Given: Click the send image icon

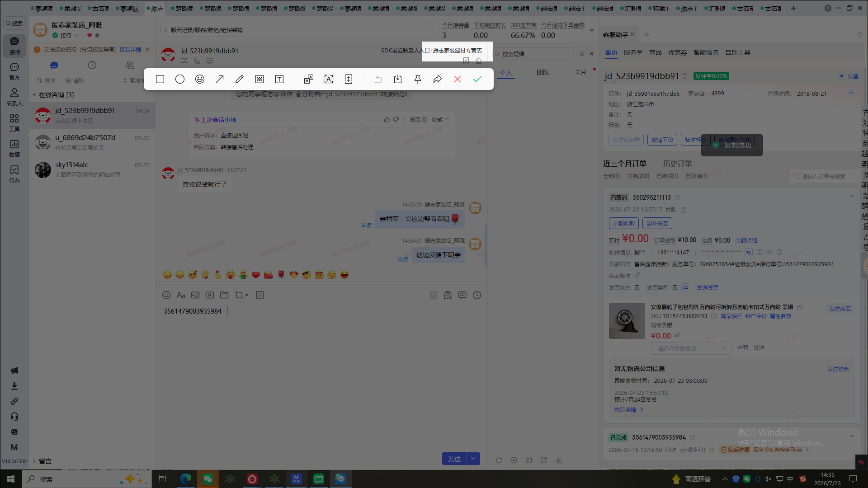Looking at the screenshot, I should pos(195,295).
